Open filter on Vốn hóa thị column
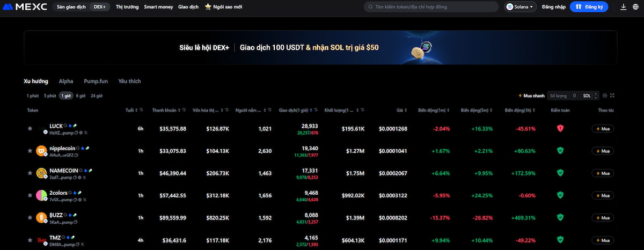The width and height of the screenshot is (644, 250). point(228,111)
